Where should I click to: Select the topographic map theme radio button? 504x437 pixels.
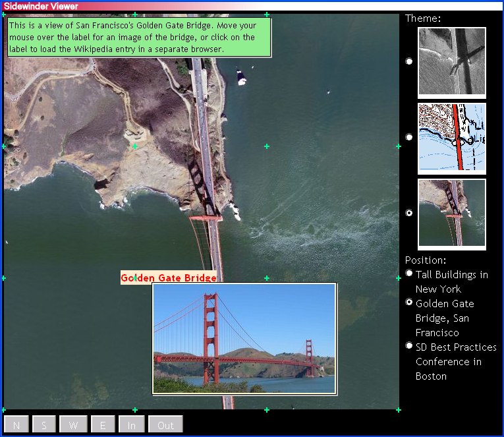click(409, 137)
